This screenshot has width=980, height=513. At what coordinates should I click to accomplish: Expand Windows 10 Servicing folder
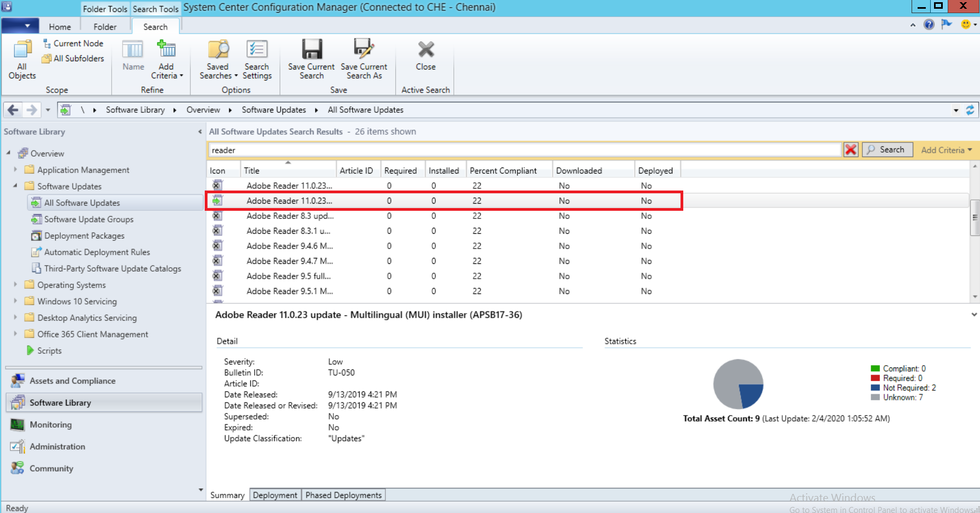coord(15,301)
